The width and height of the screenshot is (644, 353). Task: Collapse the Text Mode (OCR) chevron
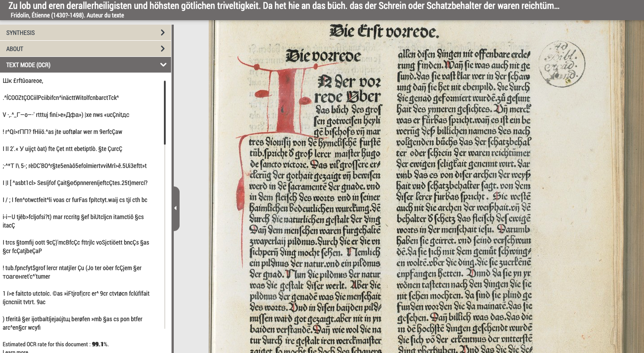163,65
